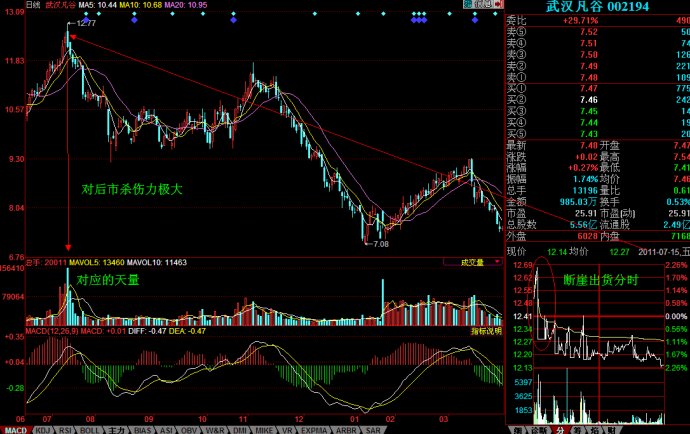Switch to the BOLL indicator tab
The image size is (690, 434).
coord(89,430)
